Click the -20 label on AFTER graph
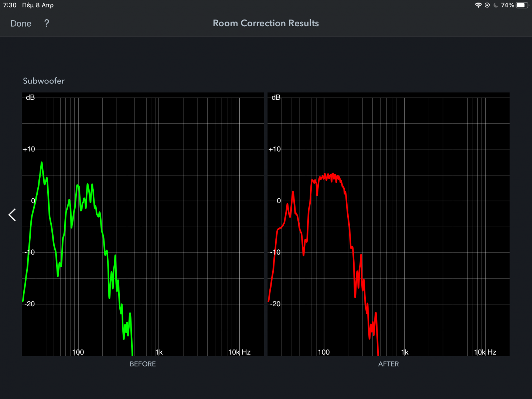Image resolution: width=532 pixels, height=399 pixels. 275,304
